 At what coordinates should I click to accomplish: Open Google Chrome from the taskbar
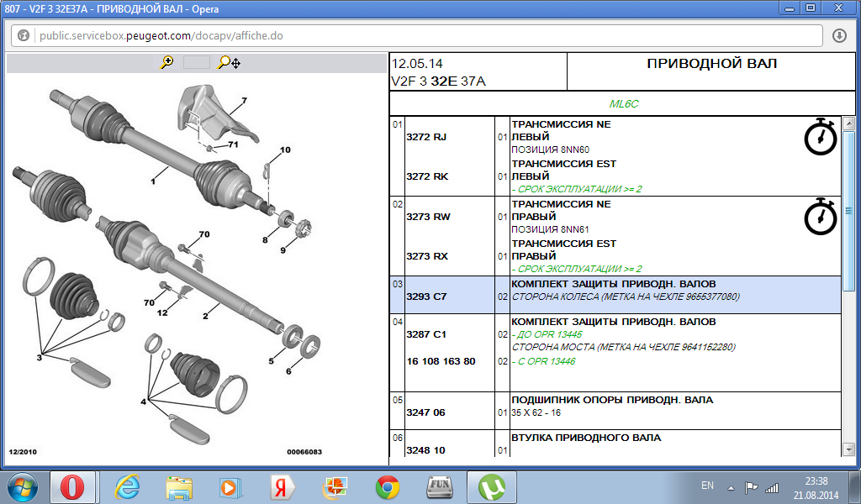tap(388, 486)
